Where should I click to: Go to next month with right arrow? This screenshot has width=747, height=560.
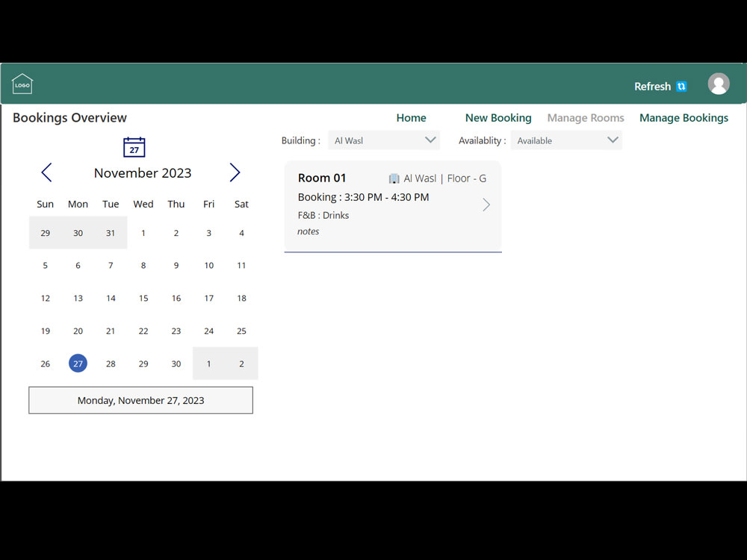pos(235,172)
